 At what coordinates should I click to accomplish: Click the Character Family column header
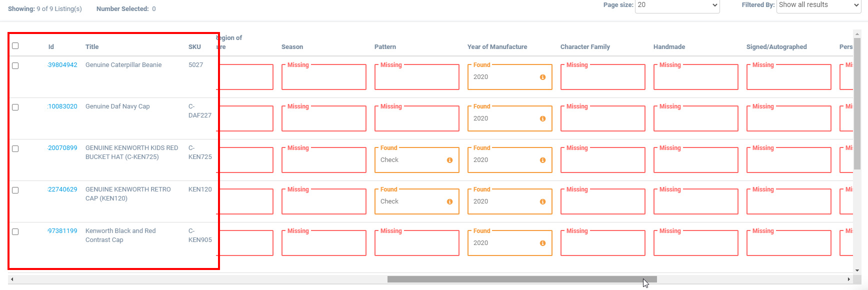click(x=585, y=47)
